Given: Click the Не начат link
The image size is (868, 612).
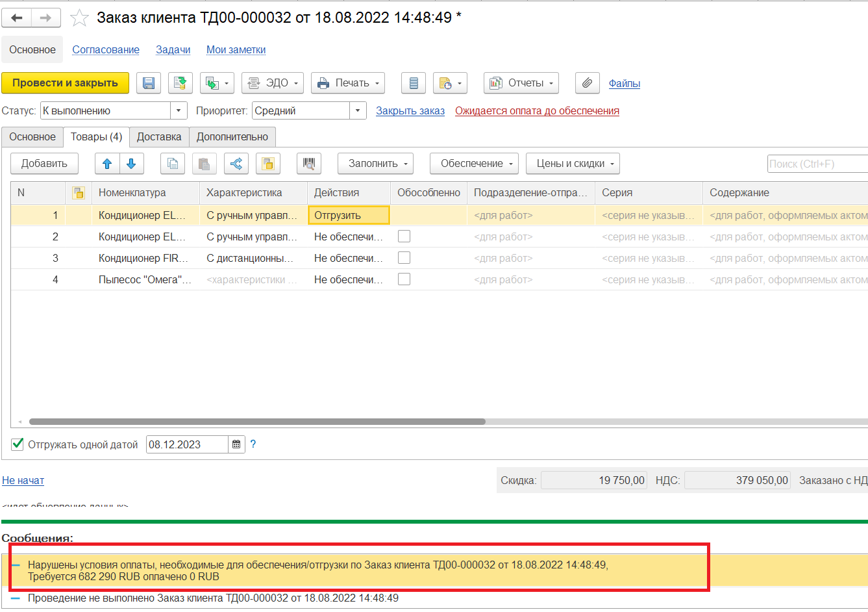Looking at the screenshot, I should 23,481.
